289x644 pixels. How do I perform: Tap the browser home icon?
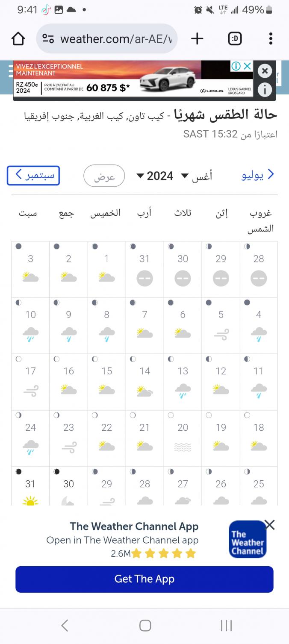(x=18, y=39)
